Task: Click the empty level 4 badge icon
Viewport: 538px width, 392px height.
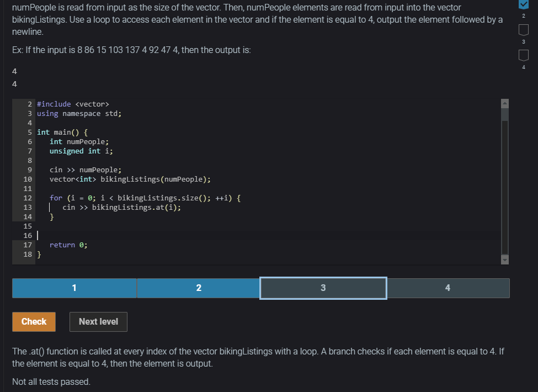Action: 523,55
